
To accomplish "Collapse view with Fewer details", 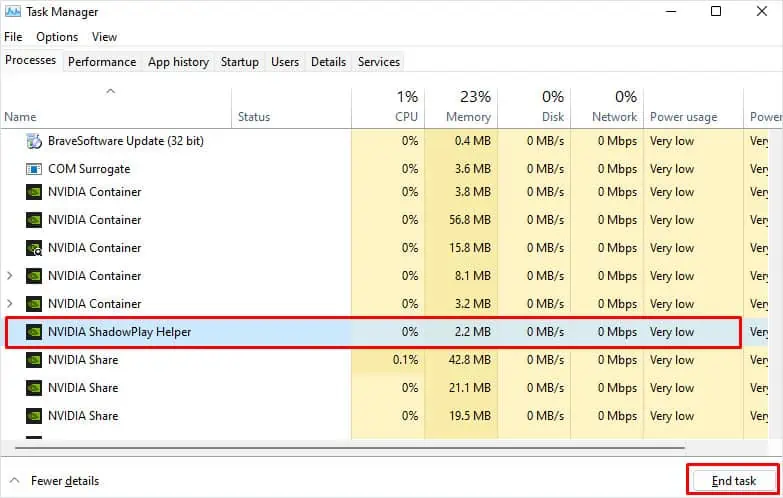I will 55,481.
